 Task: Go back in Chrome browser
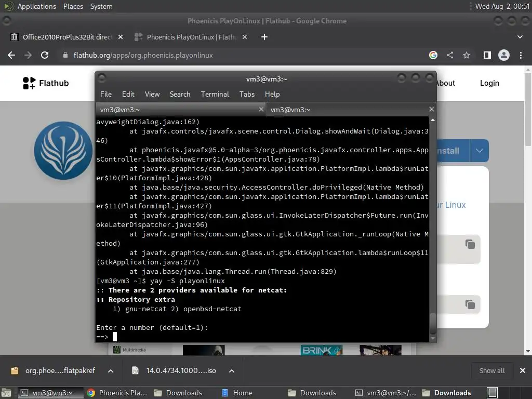pos(11,55)
